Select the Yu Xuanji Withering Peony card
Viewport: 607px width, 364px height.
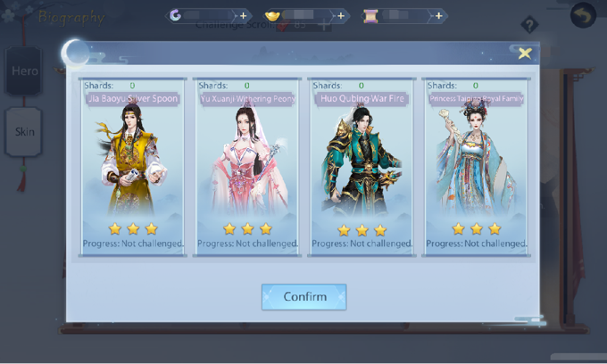tap(247, 167)
